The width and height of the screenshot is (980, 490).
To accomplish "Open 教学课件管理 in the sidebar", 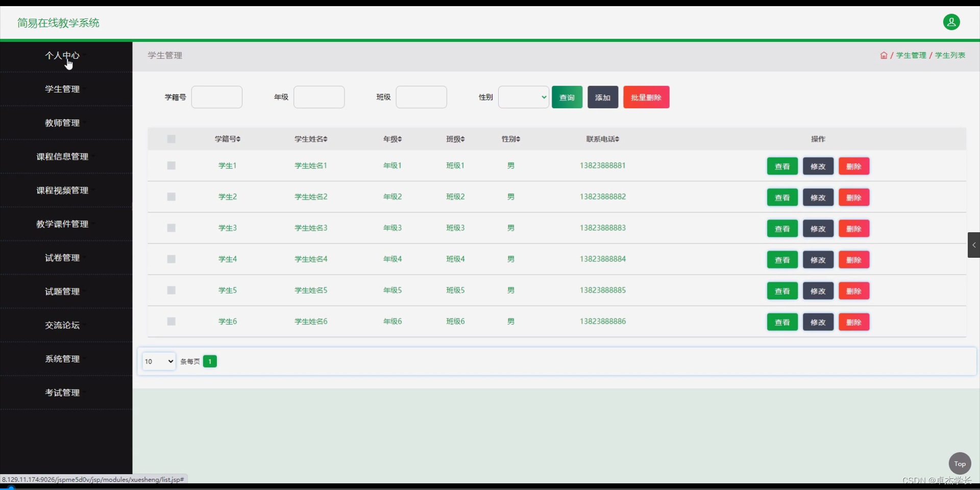I will [x=62, y=224].
